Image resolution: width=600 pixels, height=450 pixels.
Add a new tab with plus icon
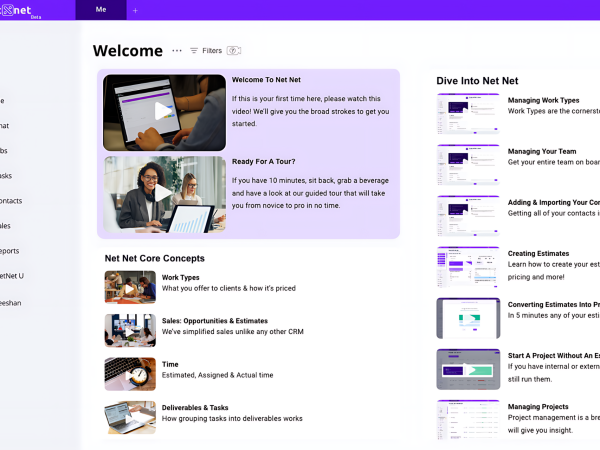[135, 11]
